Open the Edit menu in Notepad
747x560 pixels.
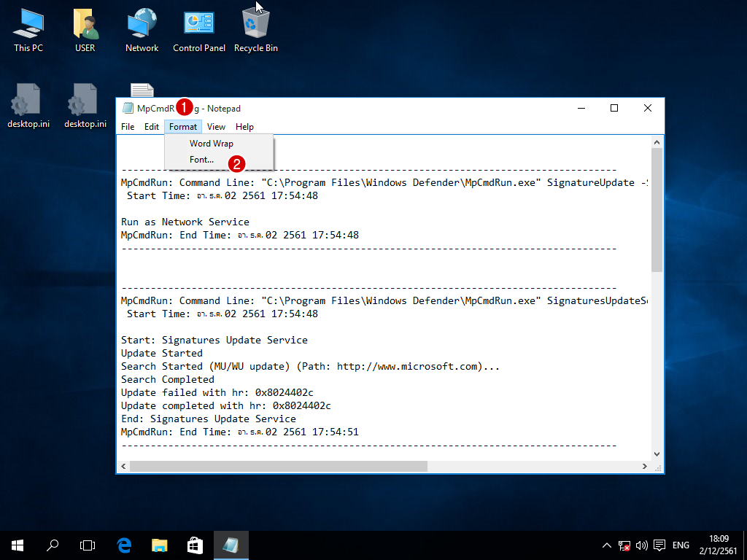151,127
